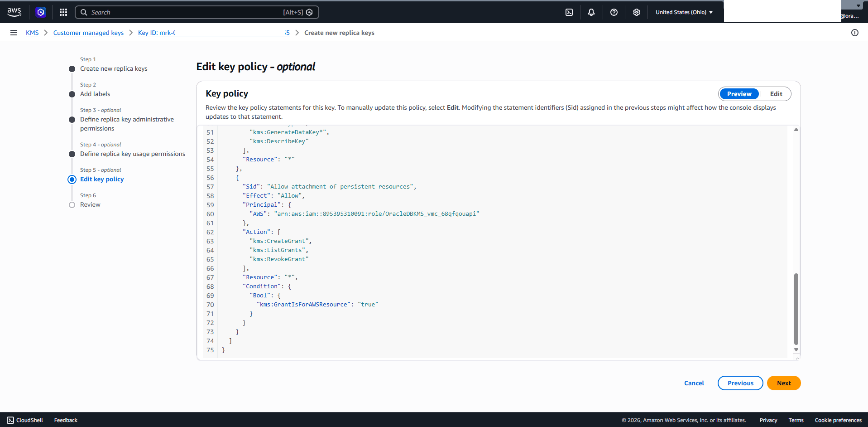Click the Next button
The image size is (868, 427).
pos(783,383)
